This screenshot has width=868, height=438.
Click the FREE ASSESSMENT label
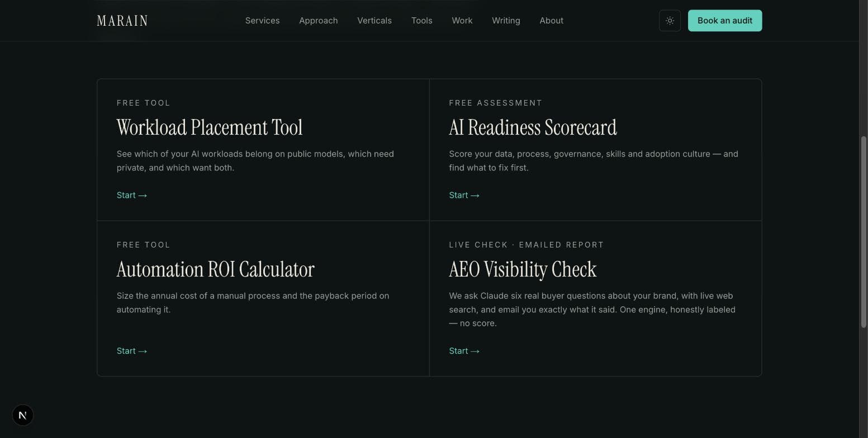point(496,103)
